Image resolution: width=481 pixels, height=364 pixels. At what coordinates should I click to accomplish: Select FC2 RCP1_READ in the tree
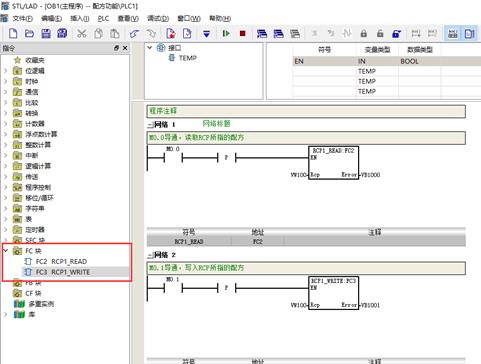tap(61, 261)
